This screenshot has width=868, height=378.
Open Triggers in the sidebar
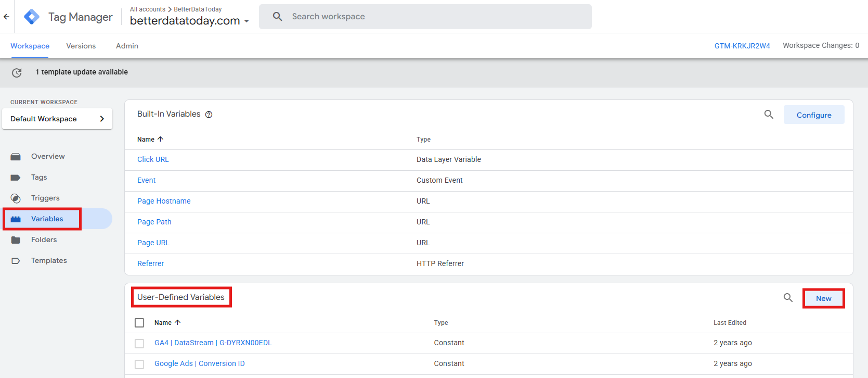45,198
